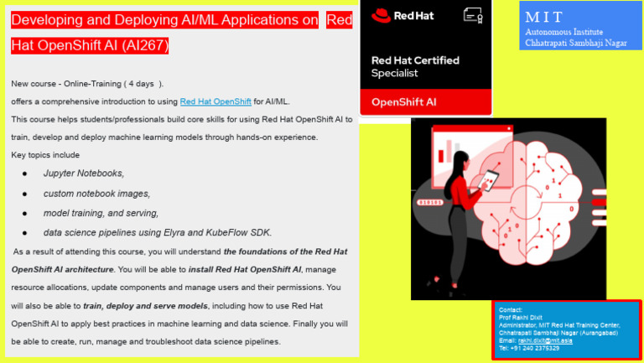Click the rakhi.dixit@mit.asia email link
The width and height of the screenshot is (644, 363).
pyautogui.click(x=545, y=340)
